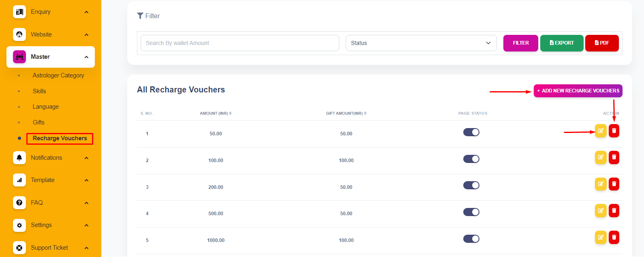644x257 pixels.
Task: Click the S. NO. column header
Action: (147, 114)
